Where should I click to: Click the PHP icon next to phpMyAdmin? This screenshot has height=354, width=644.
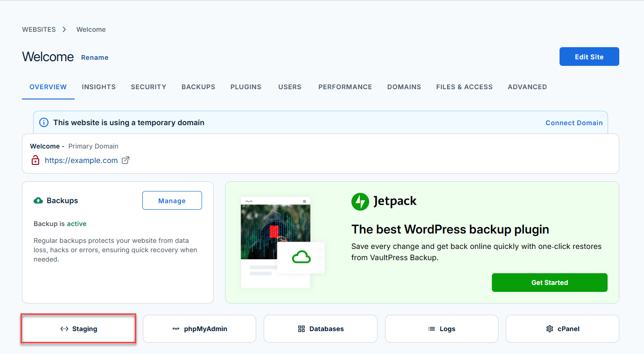(x=176, y=329)
